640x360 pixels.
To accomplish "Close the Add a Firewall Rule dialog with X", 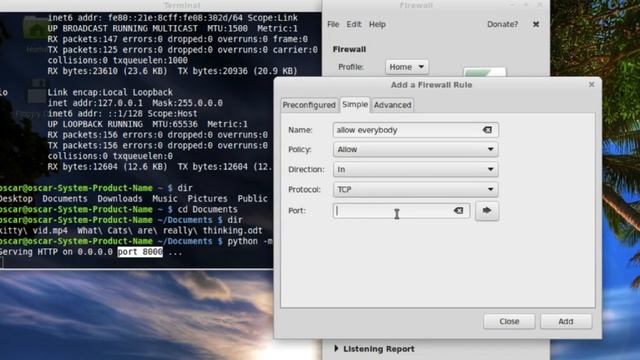I will (x=591, y=84).
